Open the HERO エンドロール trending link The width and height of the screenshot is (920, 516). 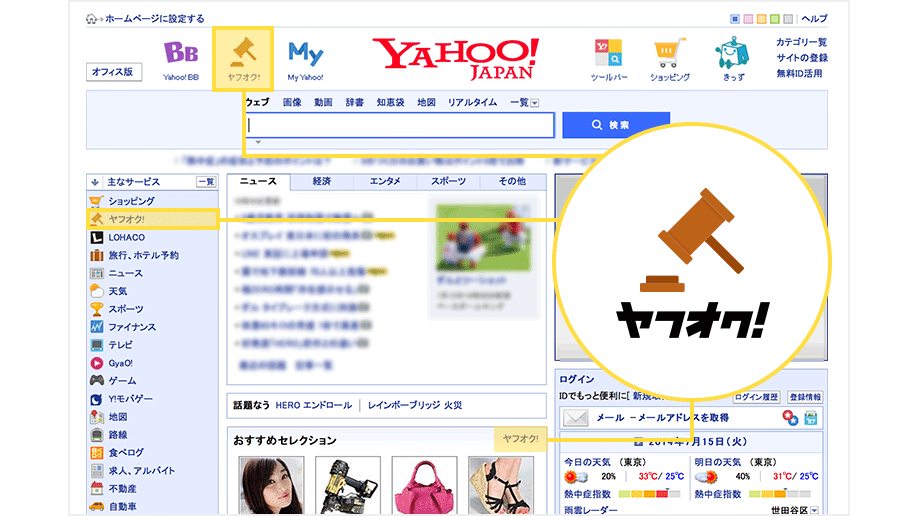point(314,406)
